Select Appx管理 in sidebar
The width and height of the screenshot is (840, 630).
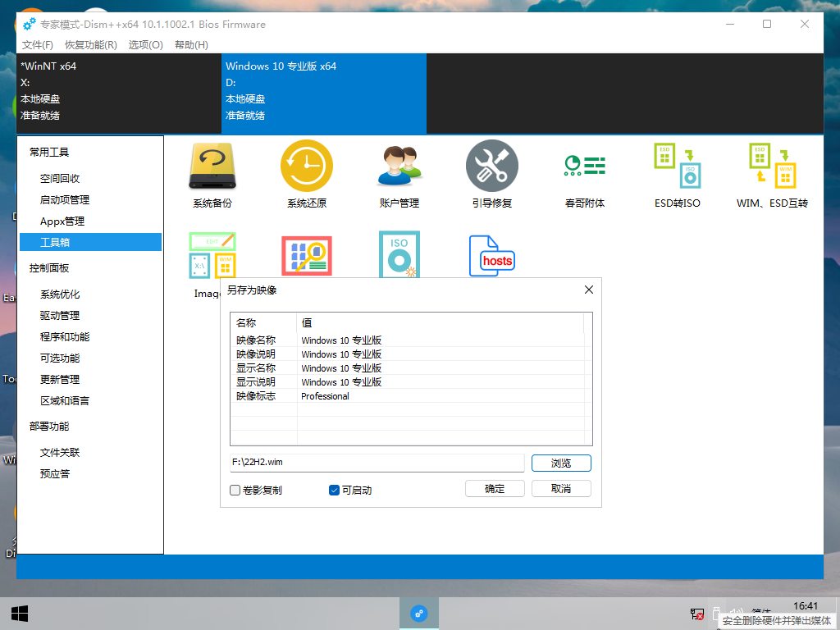[x=62, y=221]
